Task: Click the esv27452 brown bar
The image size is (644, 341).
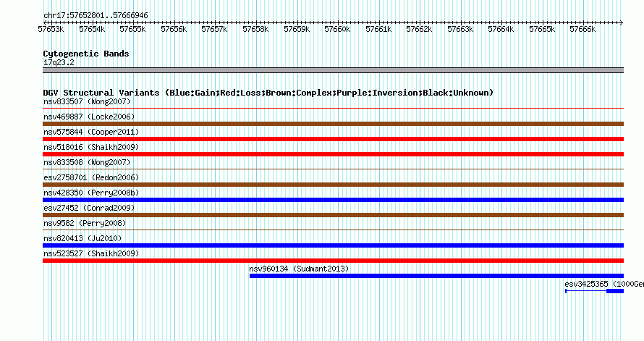Action: coord(333,215)
